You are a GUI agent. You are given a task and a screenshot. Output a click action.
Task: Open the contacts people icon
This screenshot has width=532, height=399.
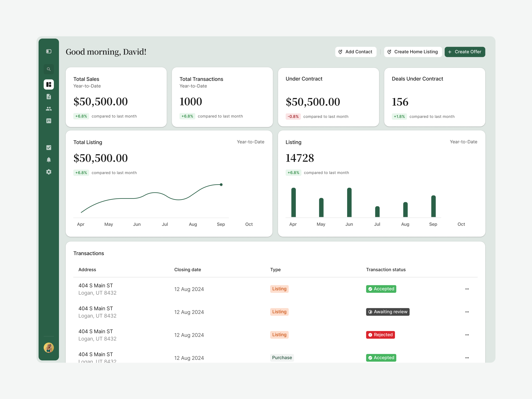pos(49,109)
